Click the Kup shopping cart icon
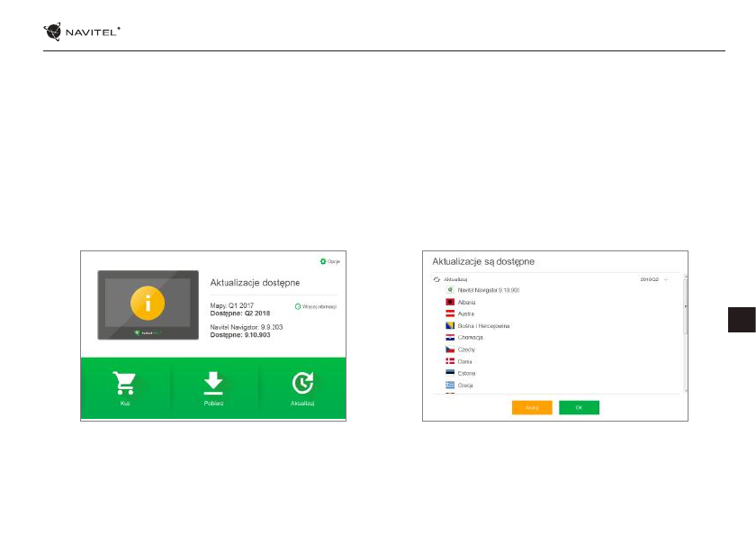The image size is (756, 536). coord(124,383)
